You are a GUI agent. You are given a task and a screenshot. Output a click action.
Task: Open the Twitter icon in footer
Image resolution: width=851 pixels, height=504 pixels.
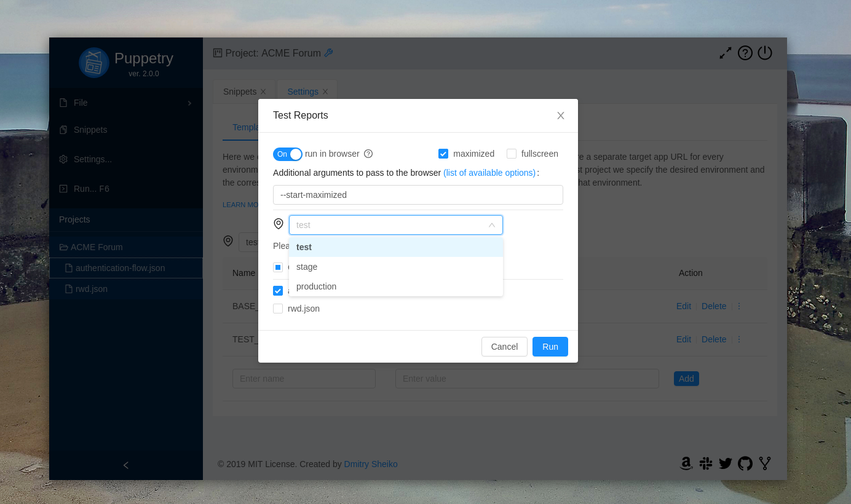click(x=726, y=463)
